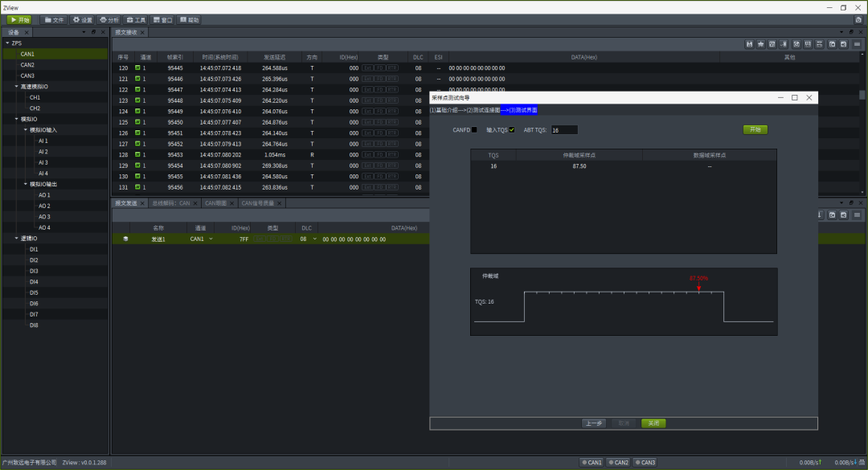Screen dimensions: 868x470
Task: Open the CAN1 channel dropdown in send row
Action: point(211,239)
